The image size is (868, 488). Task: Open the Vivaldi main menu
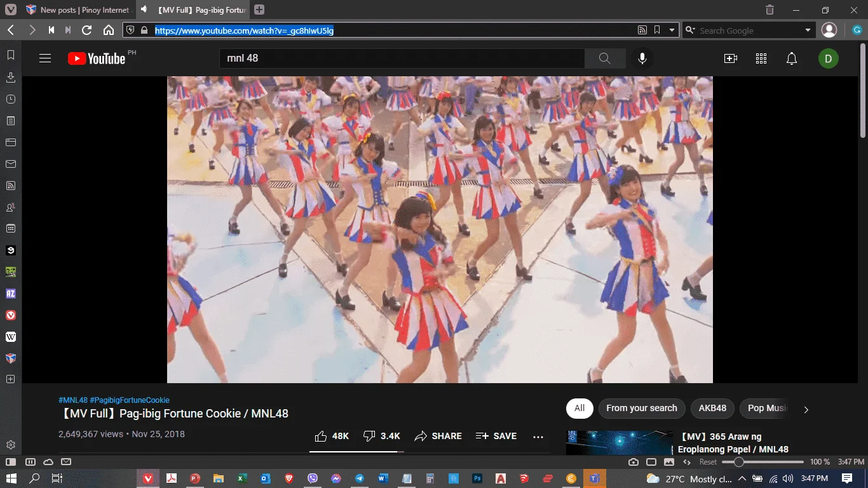[x=11, y=10]
